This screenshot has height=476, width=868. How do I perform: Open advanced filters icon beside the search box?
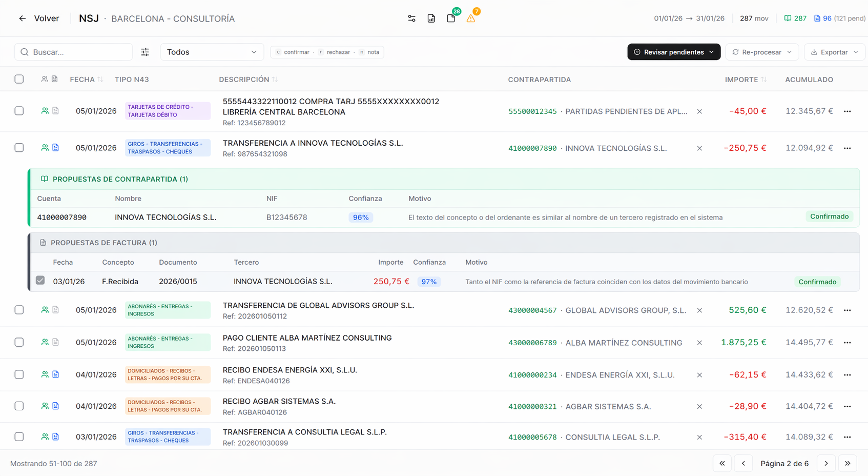click(x=145, y=52)
